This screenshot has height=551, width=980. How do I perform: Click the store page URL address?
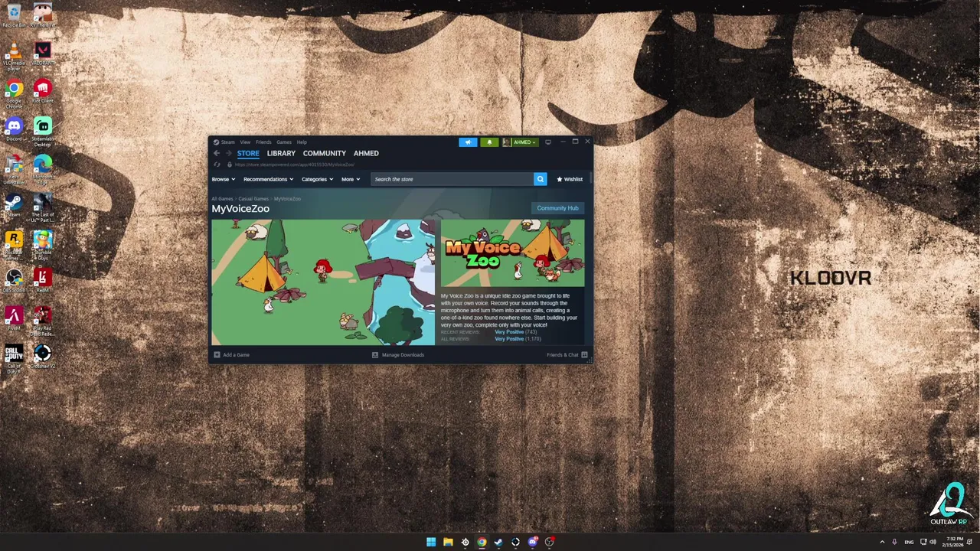(294, 165)
